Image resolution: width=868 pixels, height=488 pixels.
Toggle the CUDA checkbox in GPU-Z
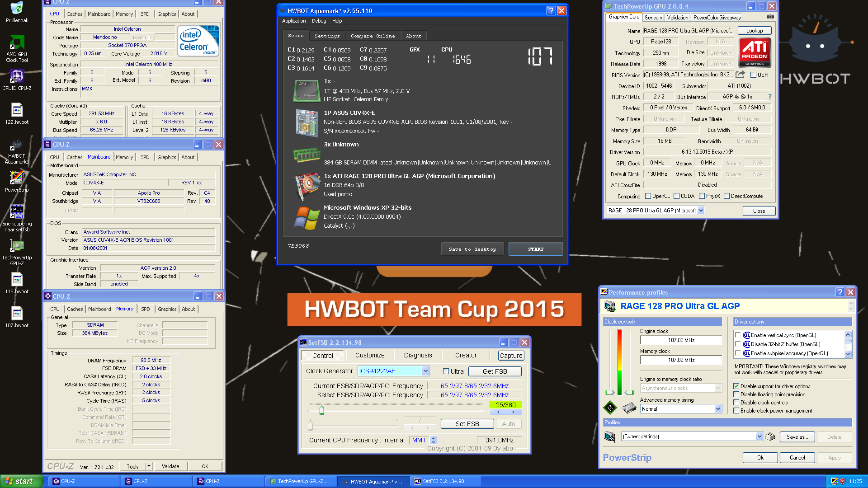click(676, 196)
